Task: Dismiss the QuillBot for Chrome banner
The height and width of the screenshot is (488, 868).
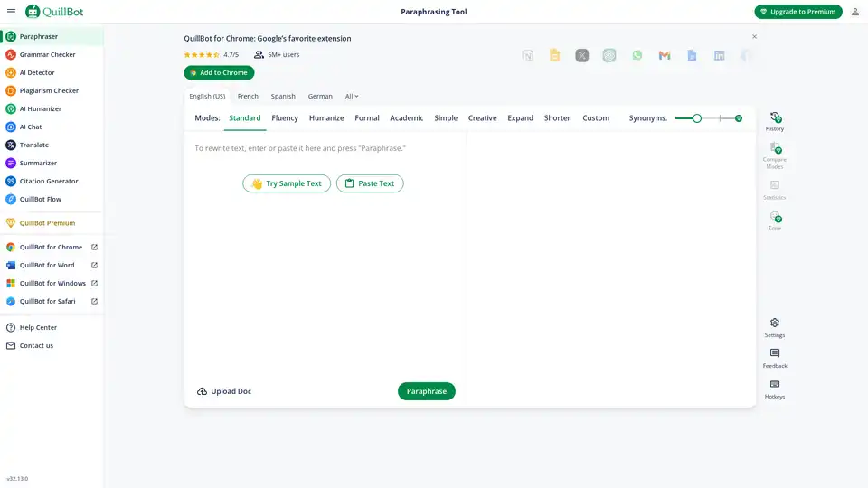Action: 755,37
